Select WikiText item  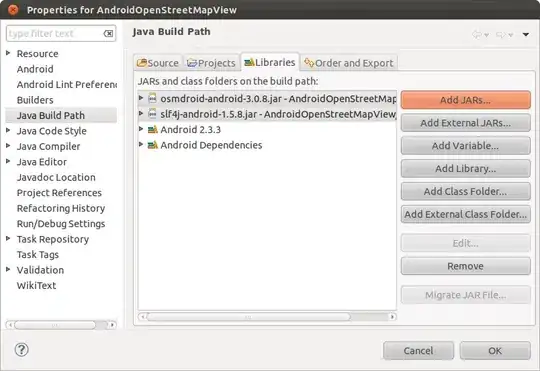(37, 285)
